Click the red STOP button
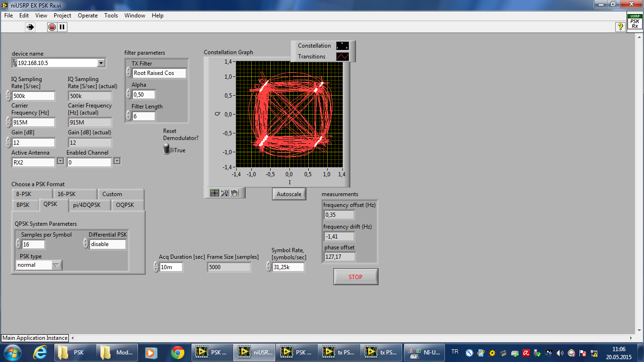 coord(355,277)
